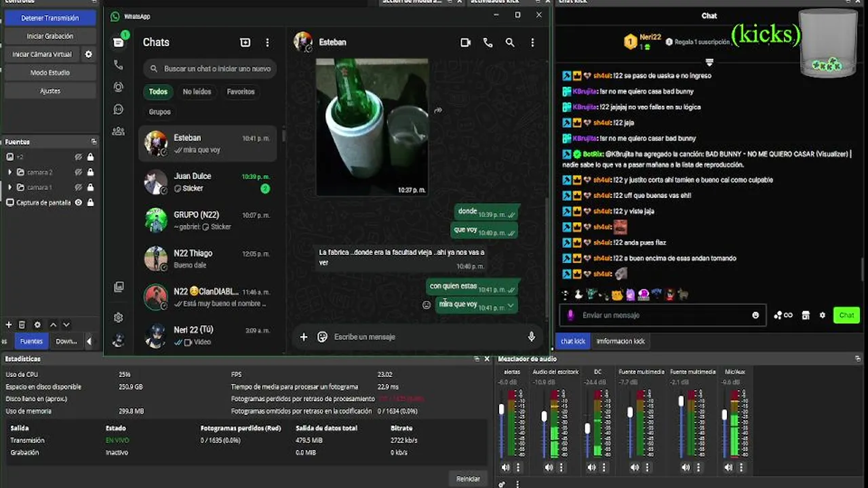Filter chats by Grupos

pyautogui.click(x=160, y=112)
